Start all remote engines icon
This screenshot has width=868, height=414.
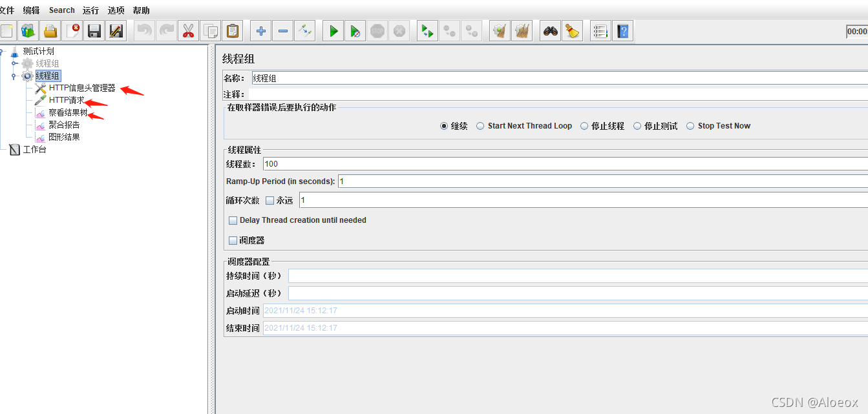point(428,30)
